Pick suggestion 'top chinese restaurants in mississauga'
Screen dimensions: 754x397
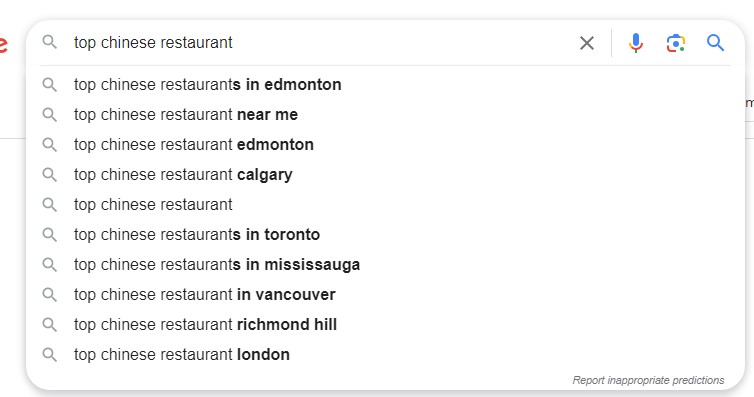(385, 264)
